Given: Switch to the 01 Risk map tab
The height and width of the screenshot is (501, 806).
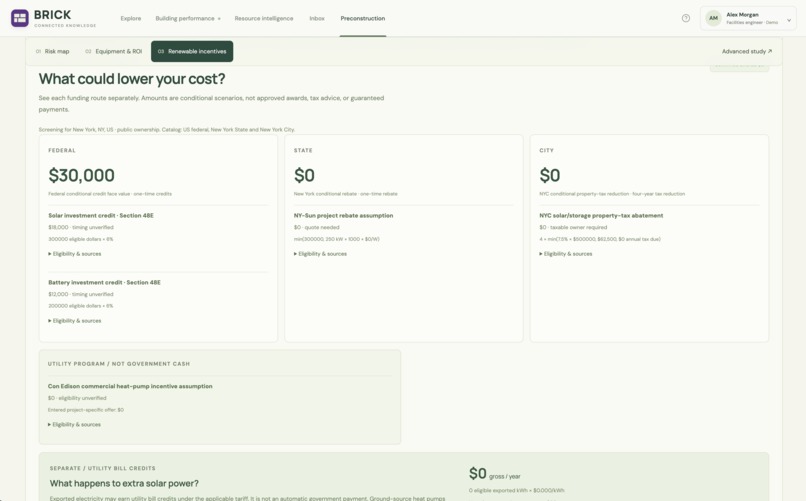Looking at the screenshot, I should [52, 51].
